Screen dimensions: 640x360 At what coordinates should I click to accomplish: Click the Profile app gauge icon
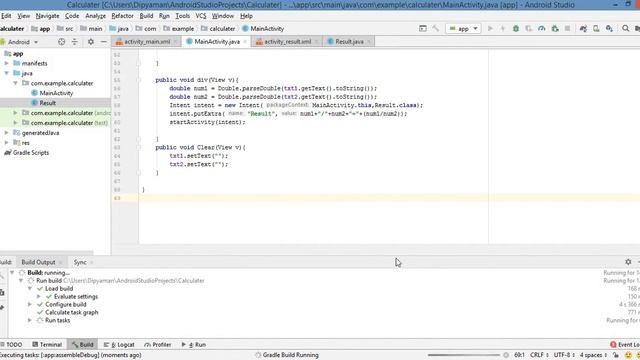tap(542, 29)
